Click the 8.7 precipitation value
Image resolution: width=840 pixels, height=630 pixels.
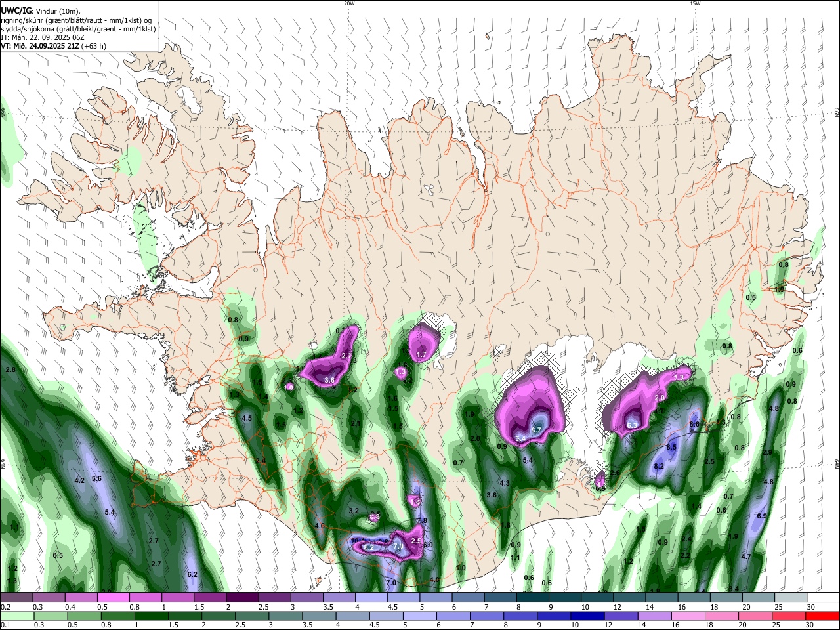(536, 430)
